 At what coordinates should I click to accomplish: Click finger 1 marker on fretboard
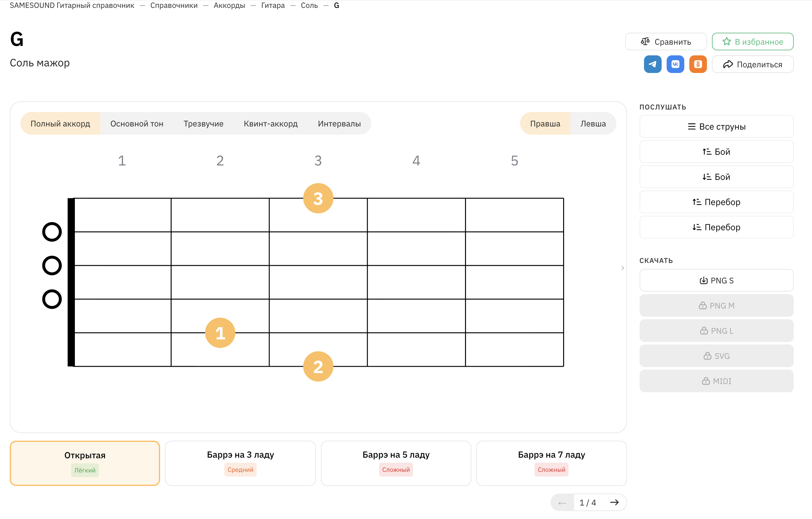220,333
